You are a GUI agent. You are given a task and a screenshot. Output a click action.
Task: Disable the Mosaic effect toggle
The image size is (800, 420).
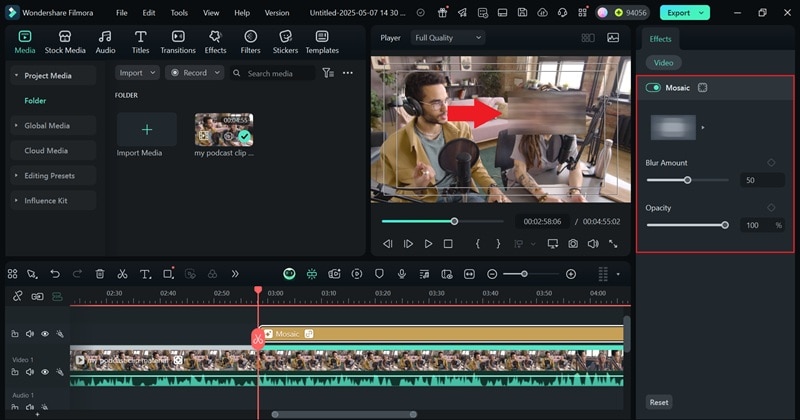654,87
